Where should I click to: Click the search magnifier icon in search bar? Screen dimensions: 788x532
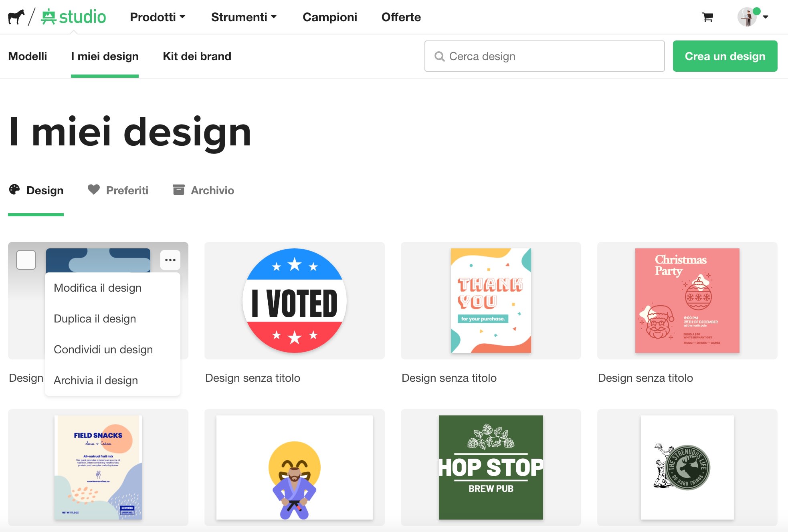(439, 56)
